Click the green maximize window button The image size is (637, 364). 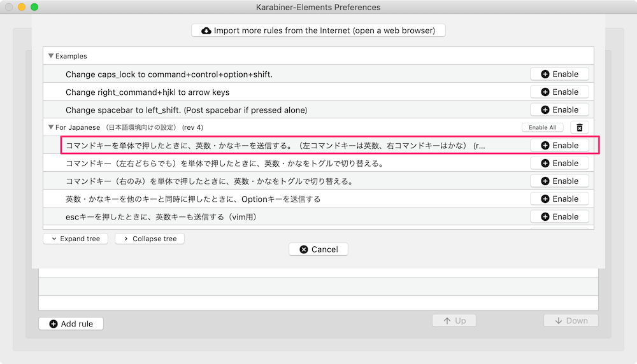34,7
